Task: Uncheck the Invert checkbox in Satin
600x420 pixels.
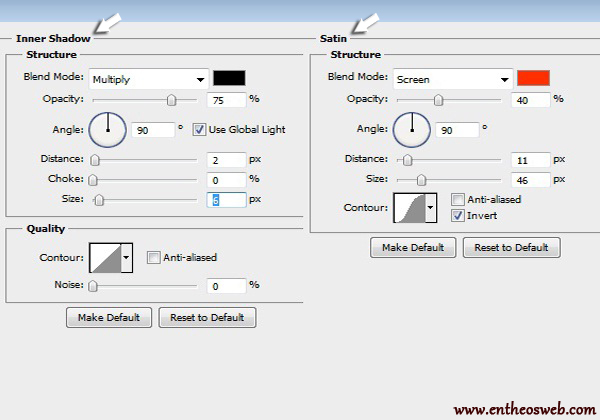Action: [458, 215]
